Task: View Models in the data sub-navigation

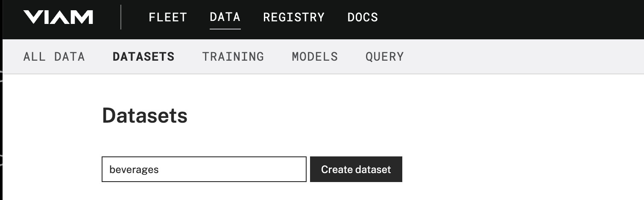Action: point(315,57)
